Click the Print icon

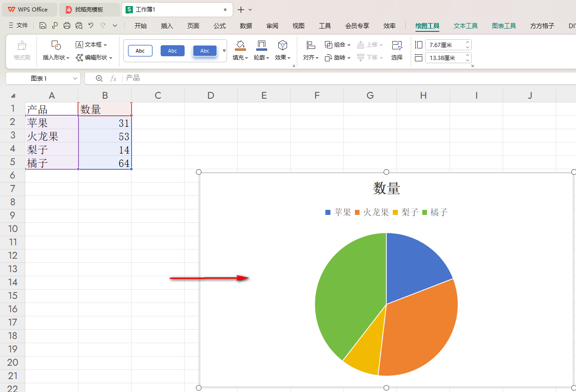pyautogui.click(x=67, y=26)
